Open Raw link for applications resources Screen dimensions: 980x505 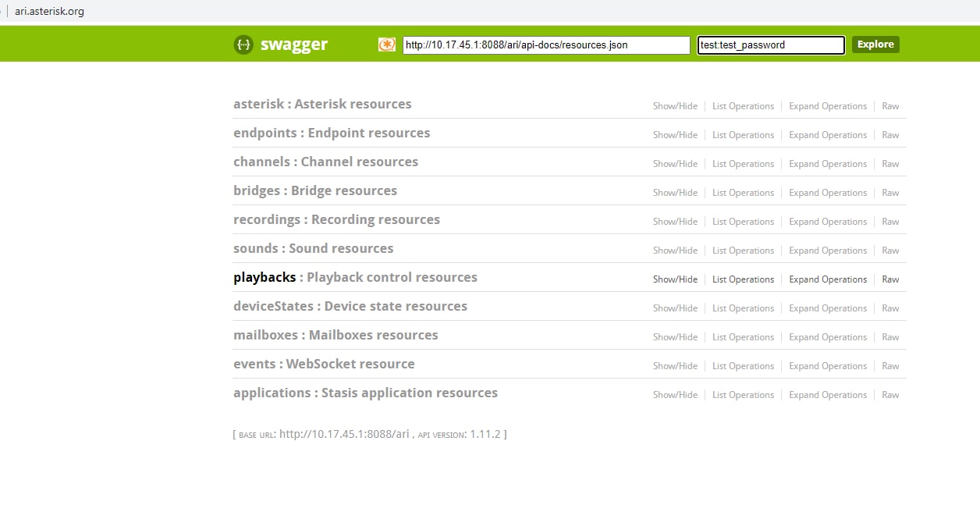(x=890, y=395)
